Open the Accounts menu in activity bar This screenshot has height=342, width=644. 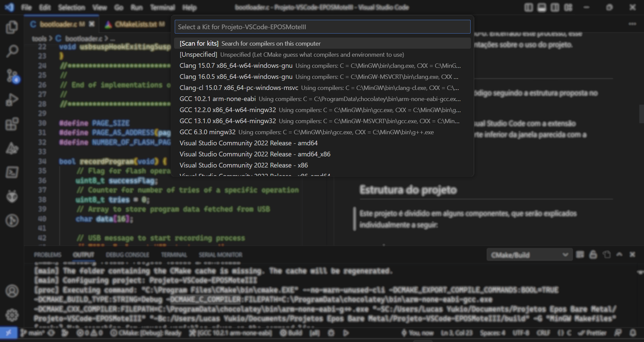(x=12, y=291)
